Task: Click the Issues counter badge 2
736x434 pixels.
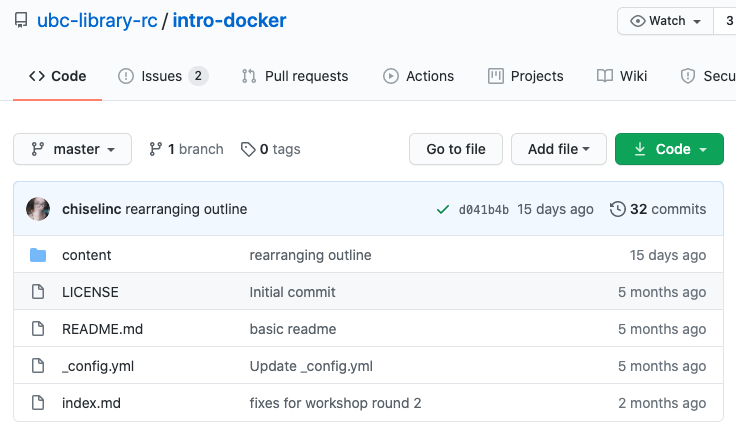Action: pos(198,76)
